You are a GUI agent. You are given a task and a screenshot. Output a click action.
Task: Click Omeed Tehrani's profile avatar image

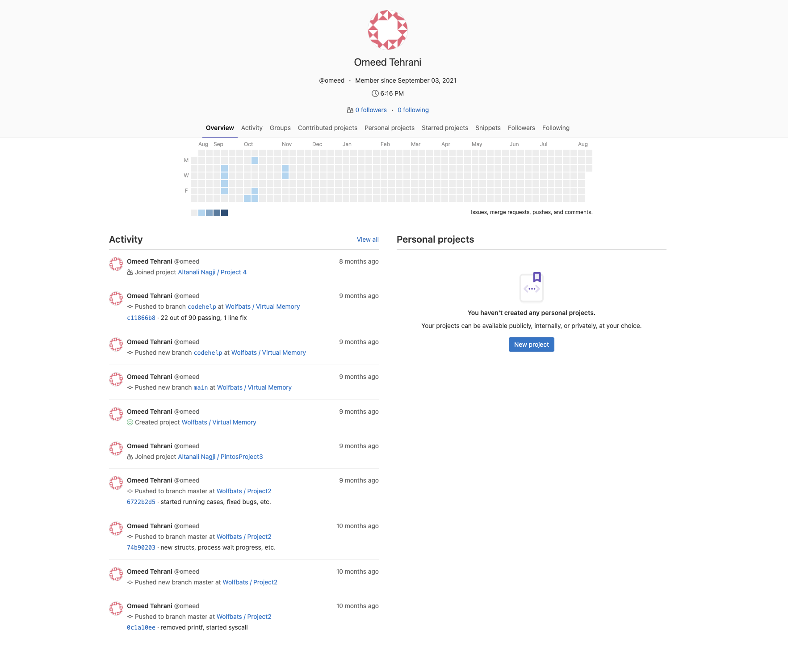point(388,29)
